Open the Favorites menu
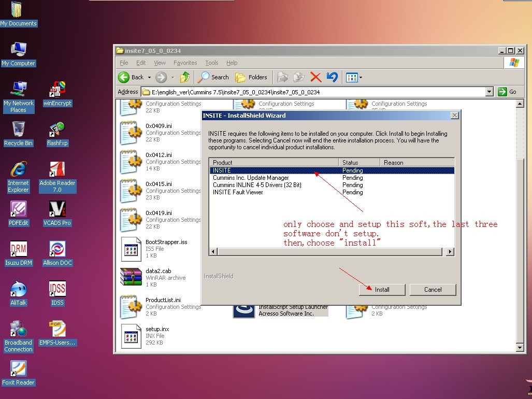 point(185,63)
